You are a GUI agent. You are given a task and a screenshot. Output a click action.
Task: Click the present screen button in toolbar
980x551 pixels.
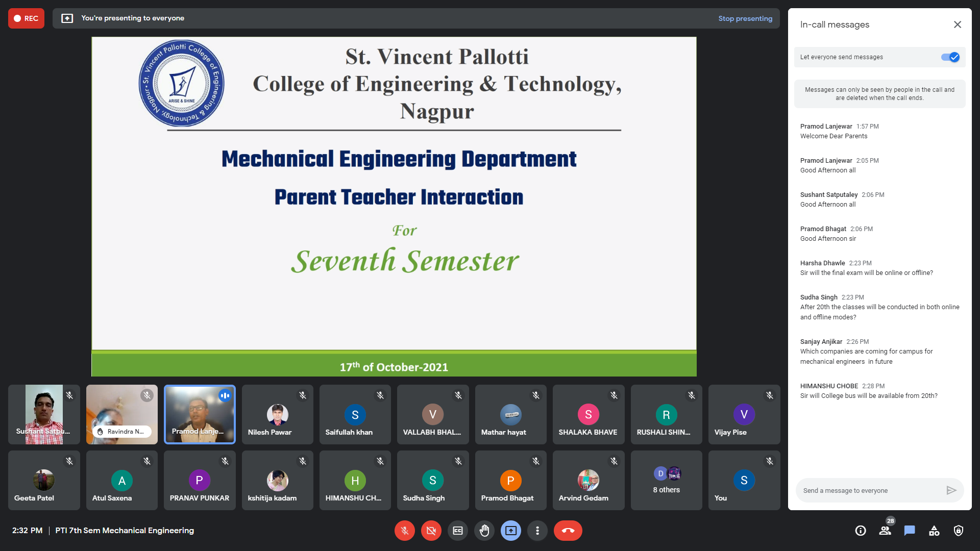pyautogui.click(x=511, y=531)
